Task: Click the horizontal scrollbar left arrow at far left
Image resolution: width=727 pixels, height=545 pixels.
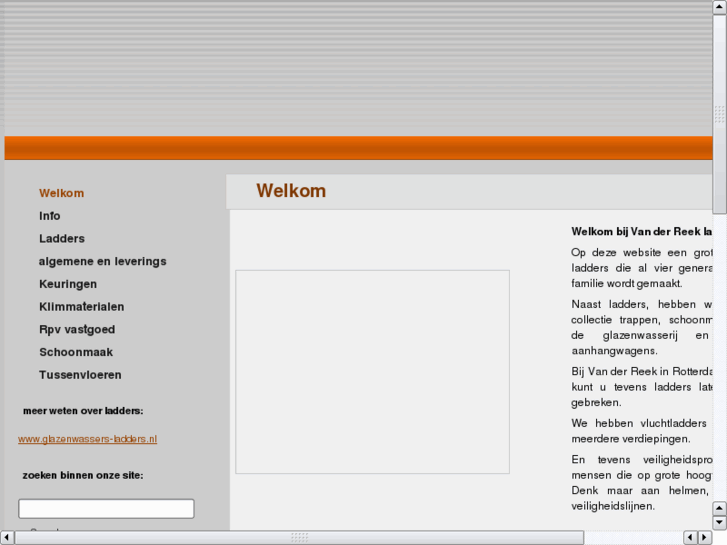Action: (6, 538)
